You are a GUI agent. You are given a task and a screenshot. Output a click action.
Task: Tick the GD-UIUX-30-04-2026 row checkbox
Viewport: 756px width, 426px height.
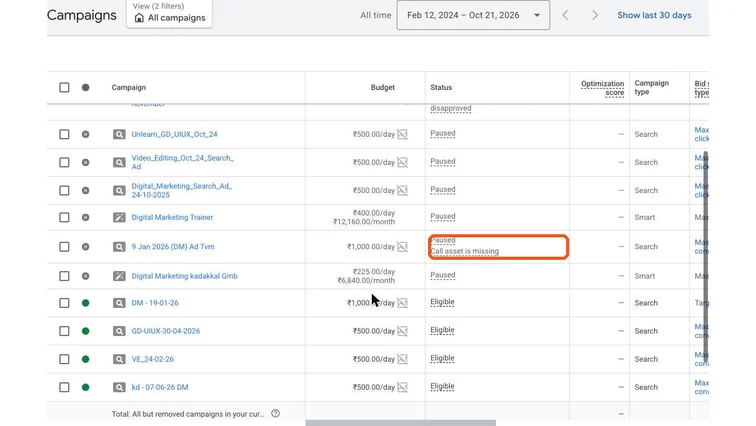point(64,331)
